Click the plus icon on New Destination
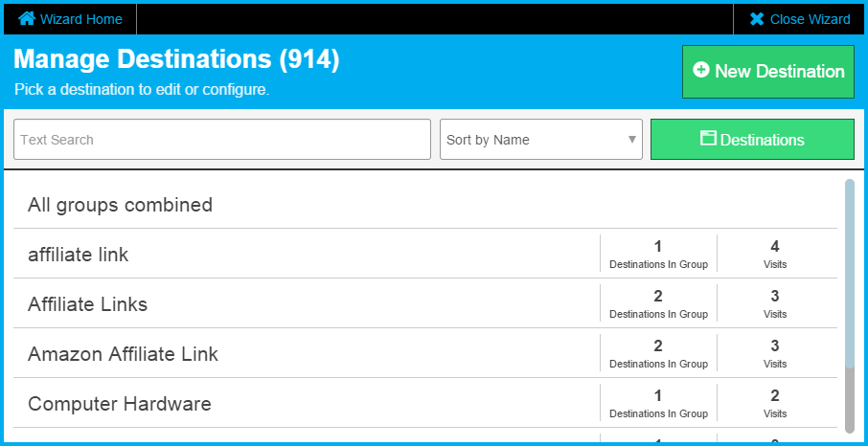The width and height of the screenshot is (868, 446). pos(701,70)
